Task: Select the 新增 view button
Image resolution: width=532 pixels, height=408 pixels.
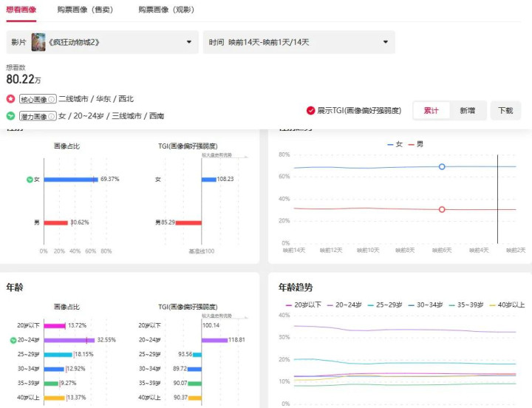Action: [468, 110]
